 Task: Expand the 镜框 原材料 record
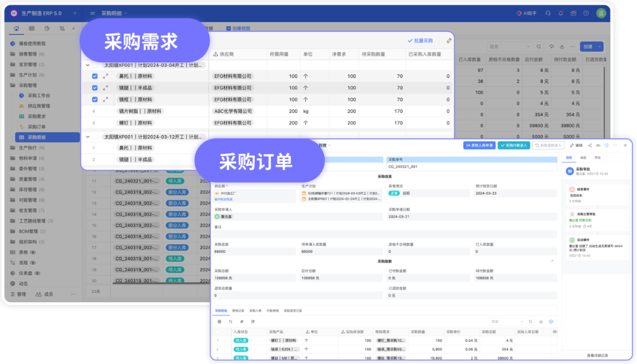[106, 99]
